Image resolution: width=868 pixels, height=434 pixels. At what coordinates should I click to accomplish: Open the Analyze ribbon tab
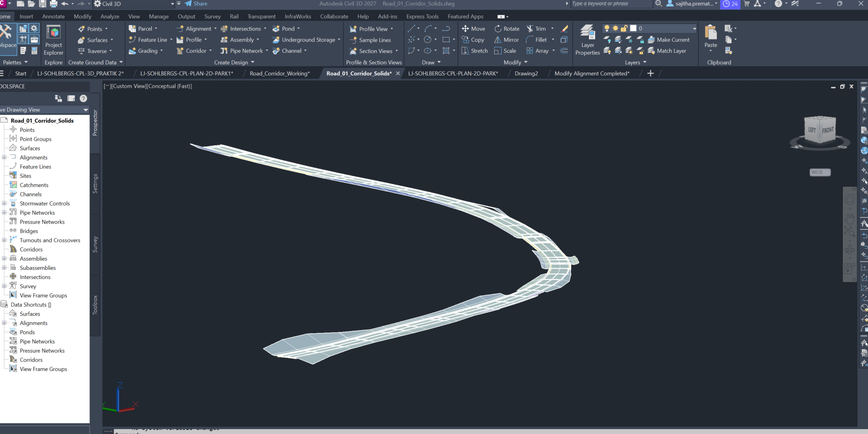point(110,17)
